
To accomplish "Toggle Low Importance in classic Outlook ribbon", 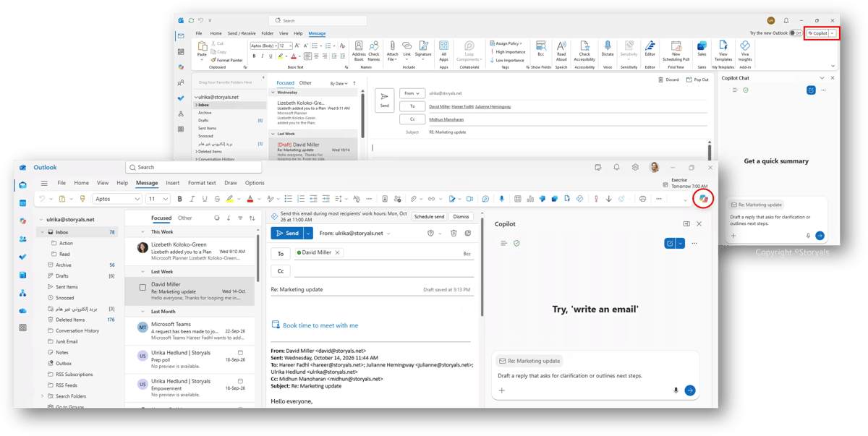I will 507,60.
